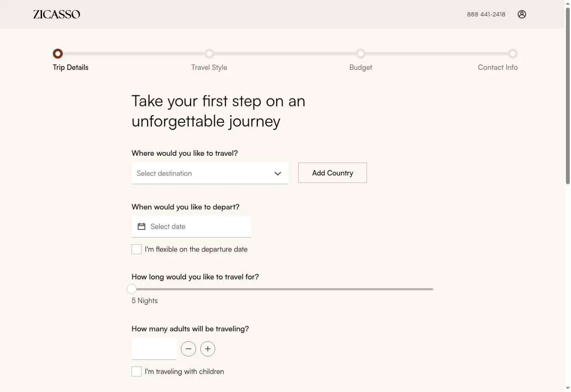
Task: Open the Select destination dropdown
Action: (210, 174)
